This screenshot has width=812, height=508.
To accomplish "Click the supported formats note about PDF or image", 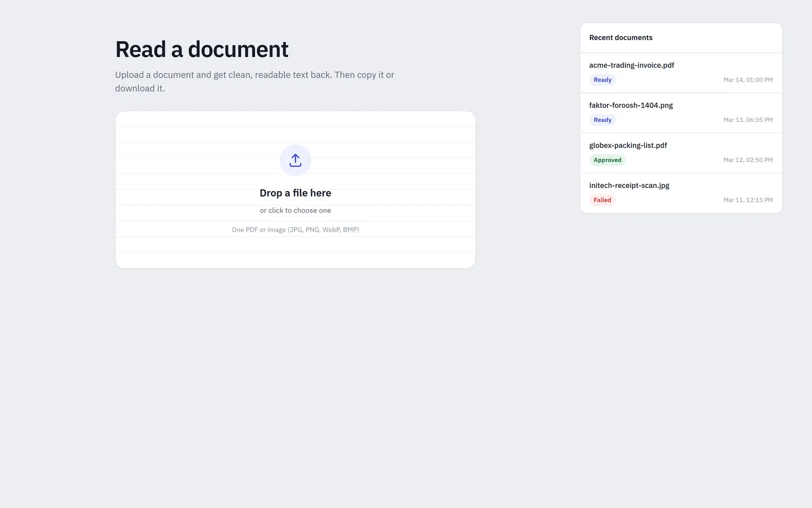I will pyautogui.click(x=295, y=230).
